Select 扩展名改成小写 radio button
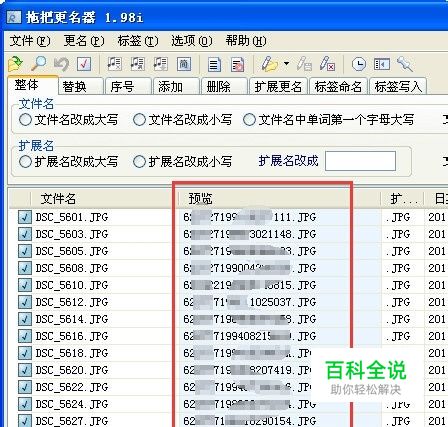This screenshot has height=427, width=448. click(139, 162)
